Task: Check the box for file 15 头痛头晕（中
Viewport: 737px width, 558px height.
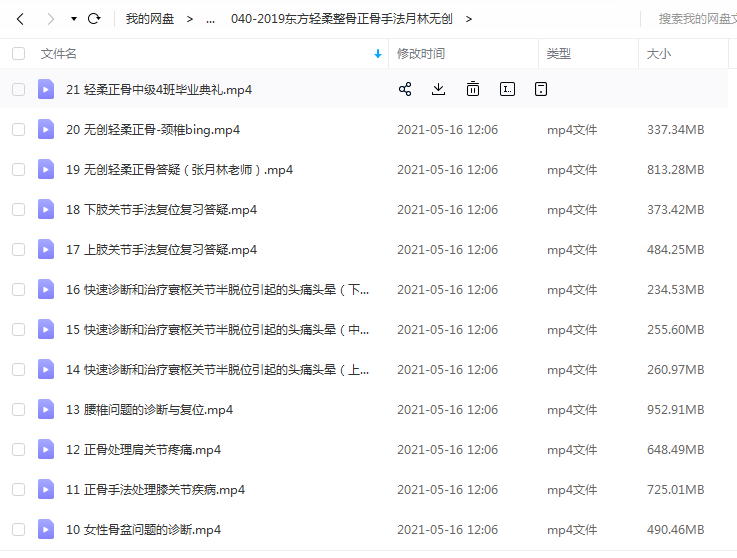Action: pos(18,329)
